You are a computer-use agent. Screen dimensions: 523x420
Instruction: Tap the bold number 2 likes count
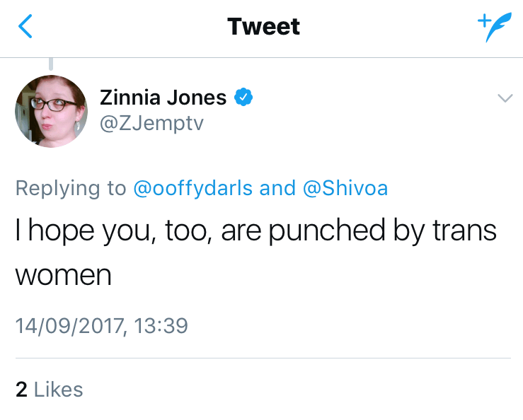point(21,389)
